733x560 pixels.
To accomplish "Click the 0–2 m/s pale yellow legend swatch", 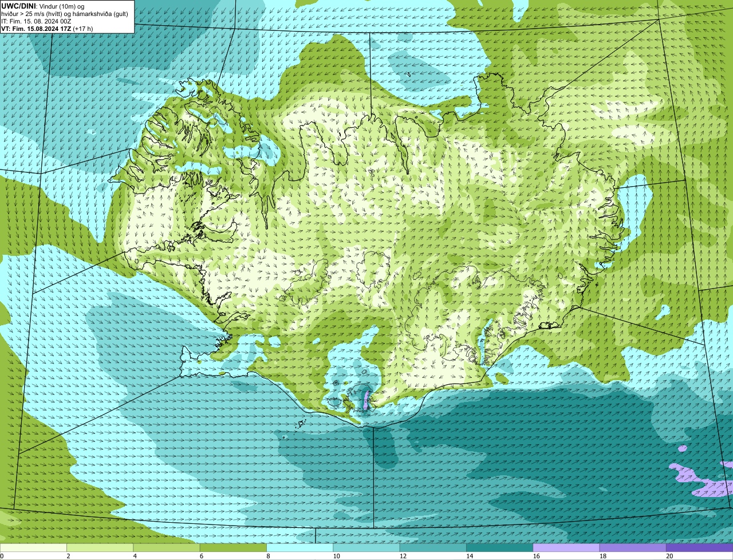I will tap(33, 548).
